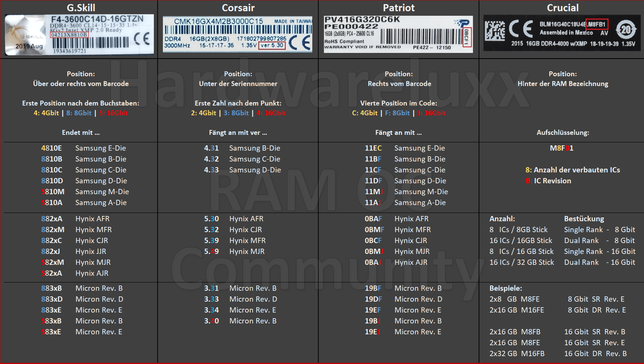Select CE mark on the G.Skill label
Screen dimensions: 644x364
[142, 39]
